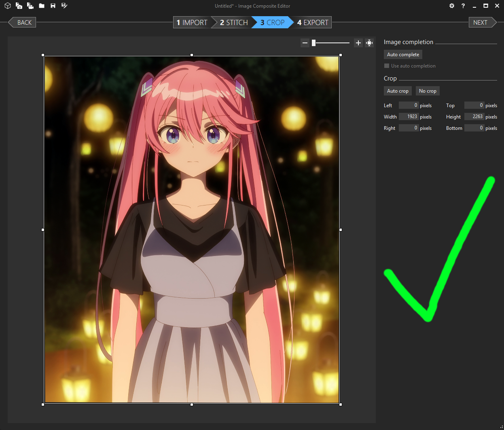
Task: Click the Crop section heading
Action: click(390, 78)
